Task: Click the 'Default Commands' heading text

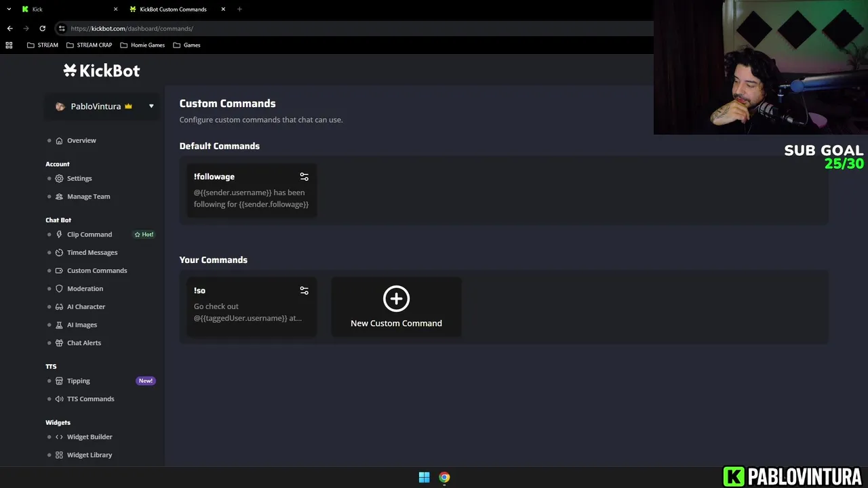Action: pos(219,146)
